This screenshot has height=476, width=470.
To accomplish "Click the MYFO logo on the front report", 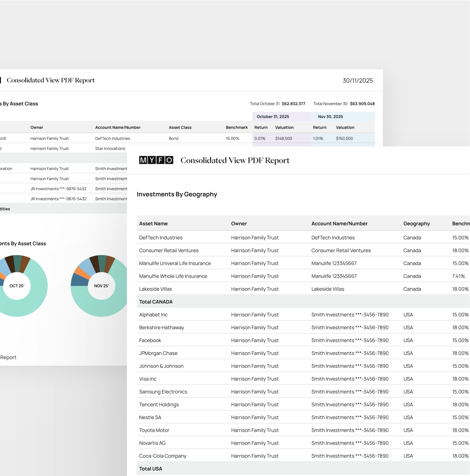I will coord(156,160).
